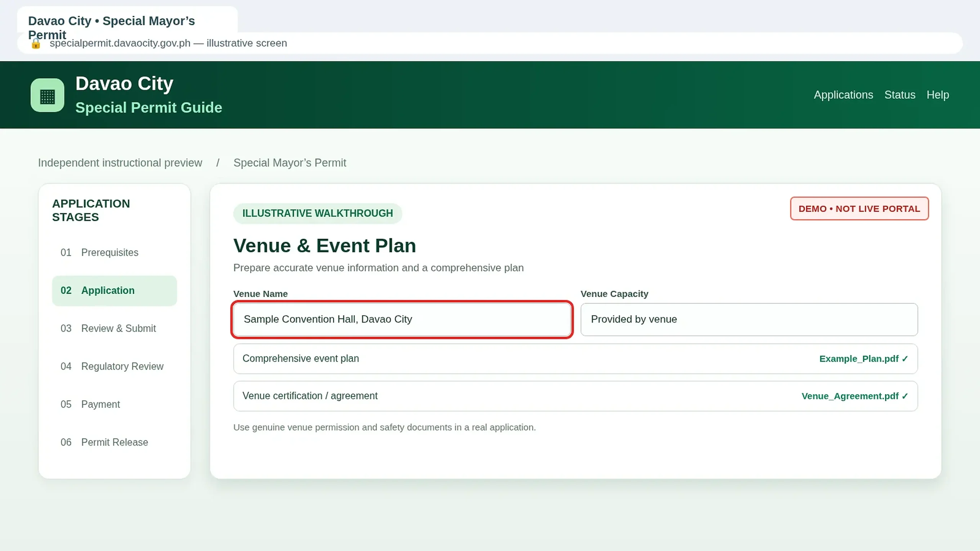The height and width of the screenshot is (551, 980).
Task: Open the Example_Plan.pdf attachment
Action: [x=863, y=359]
